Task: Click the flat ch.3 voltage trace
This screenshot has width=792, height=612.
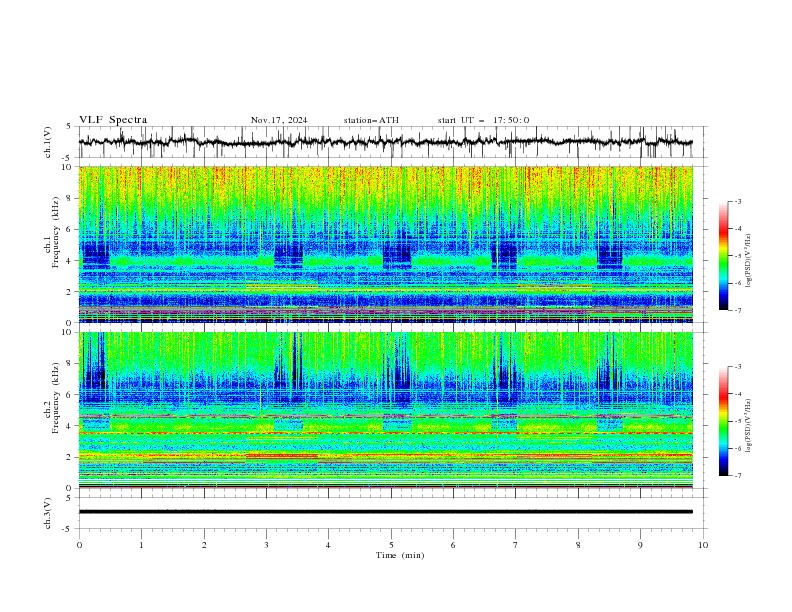Action: click(x=385, y=512)
